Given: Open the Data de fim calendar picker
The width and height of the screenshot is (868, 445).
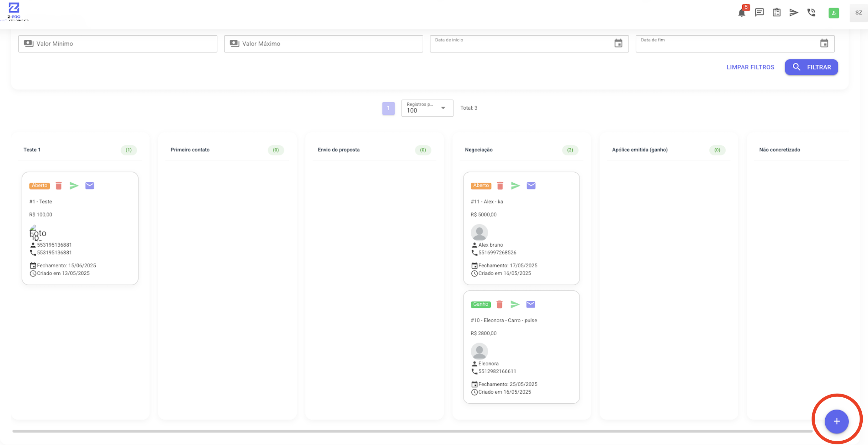Looking at the screenshot, I should 824,44.
